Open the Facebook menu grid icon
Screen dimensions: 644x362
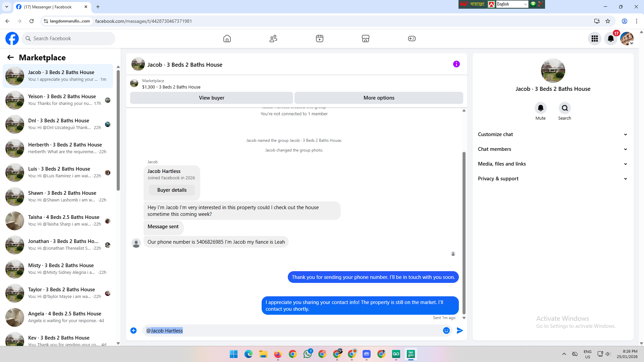(x=595, y=39)
